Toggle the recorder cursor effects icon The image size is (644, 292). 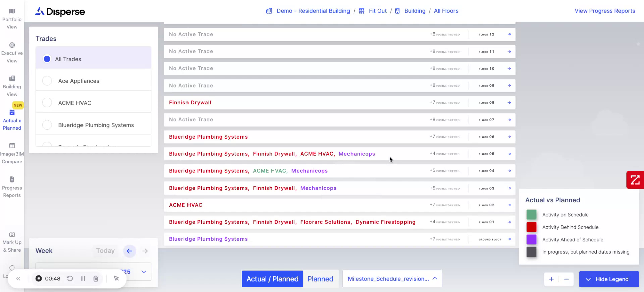point(116,278)
